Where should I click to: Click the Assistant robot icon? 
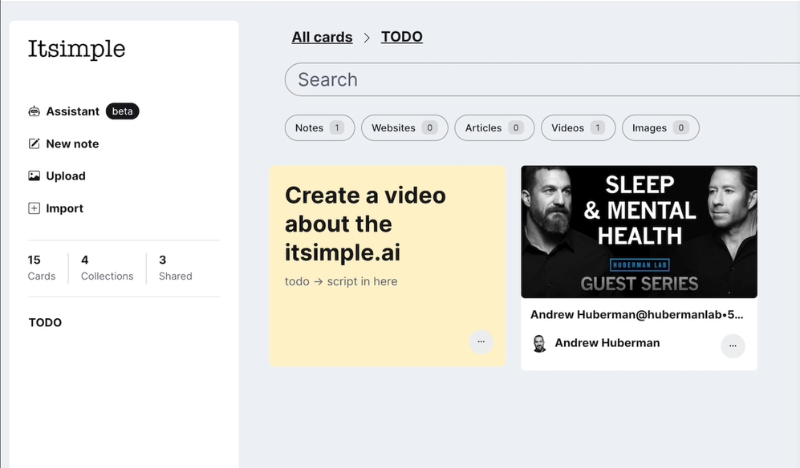pos(34,112)
